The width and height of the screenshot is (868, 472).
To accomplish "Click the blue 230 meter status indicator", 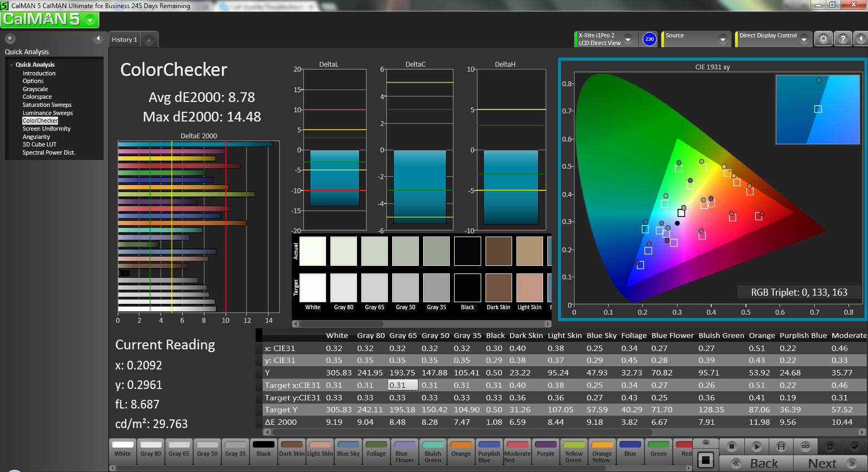I will point(649,39).
